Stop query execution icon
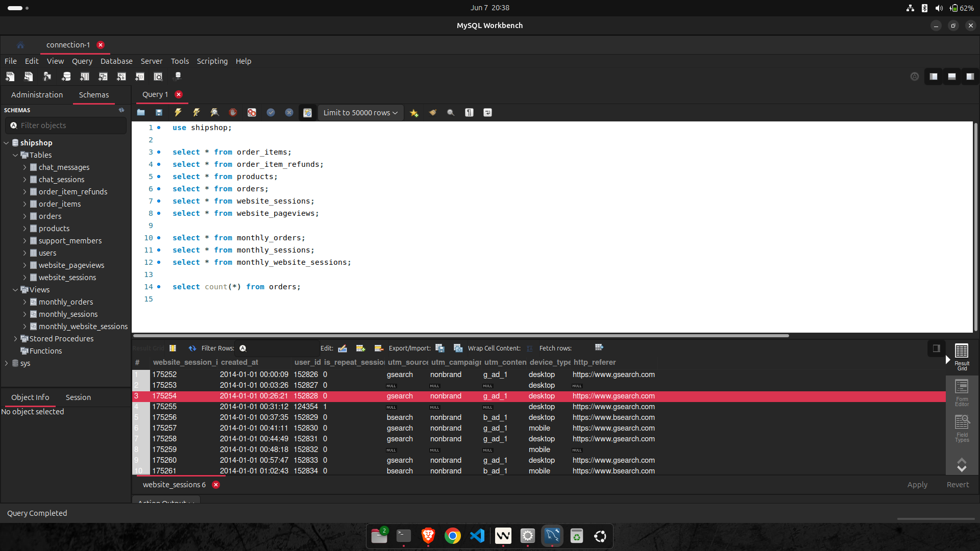Viewport: 980px width, 551px height. [233, 113]
